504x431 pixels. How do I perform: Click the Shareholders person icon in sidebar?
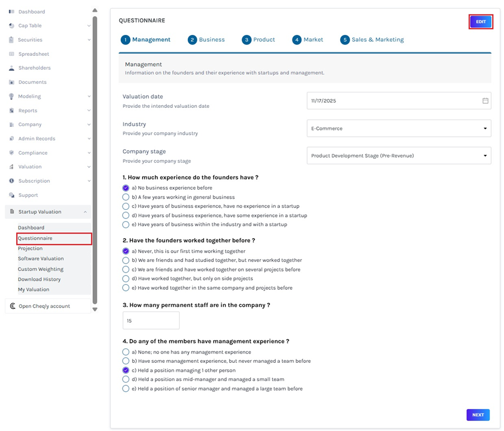[x=12, y=68]
